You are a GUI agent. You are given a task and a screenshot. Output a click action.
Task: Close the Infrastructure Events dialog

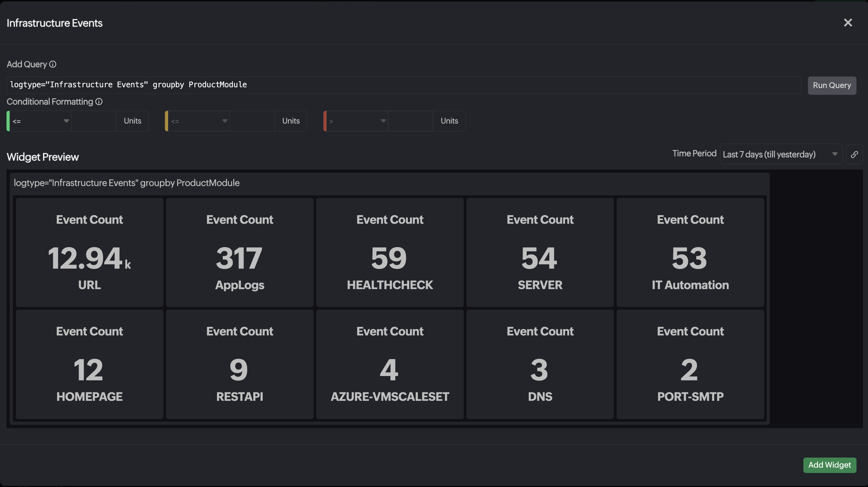848,23
